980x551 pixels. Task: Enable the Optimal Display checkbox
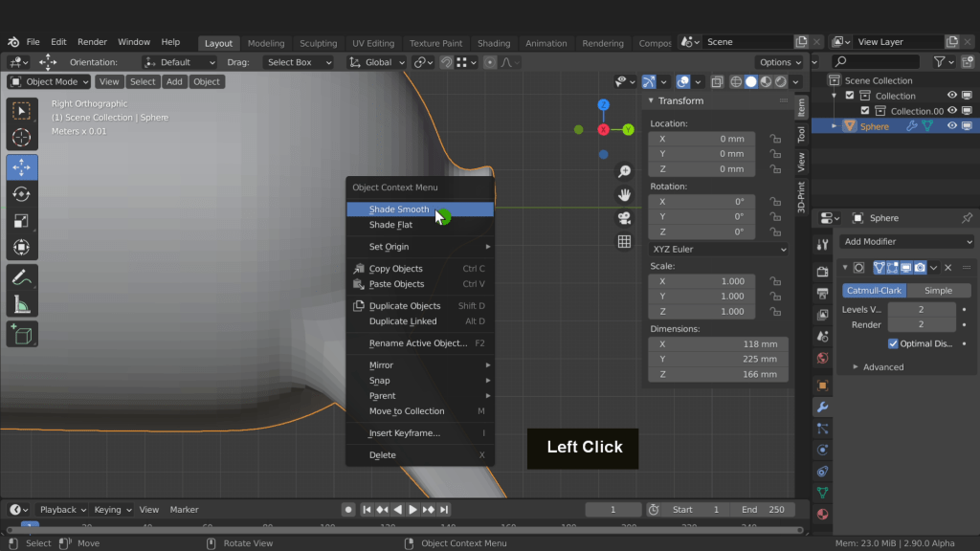click(893, 343)
